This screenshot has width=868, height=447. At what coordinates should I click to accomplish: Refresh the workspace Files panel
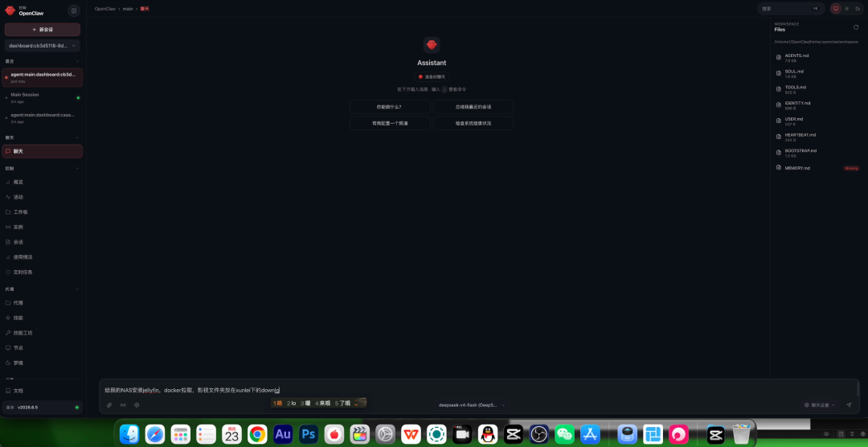[856, 27]
